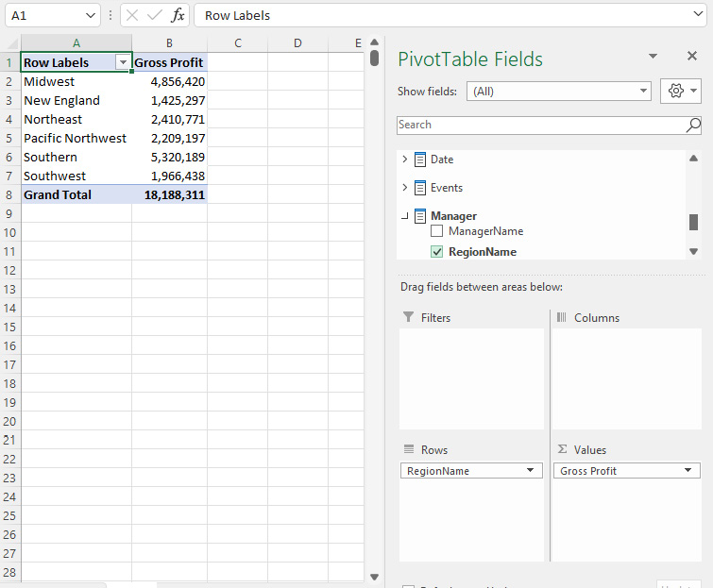Click the Insert Function fx icon
The width and height of the screenshot is (713, 588).
click(x=178, y=16)
